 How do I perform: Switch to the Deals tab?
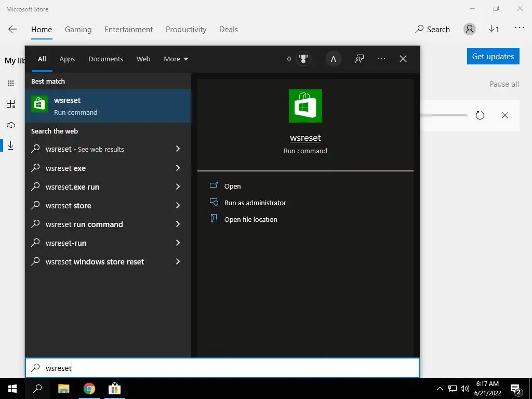click(x=229, y=30)
